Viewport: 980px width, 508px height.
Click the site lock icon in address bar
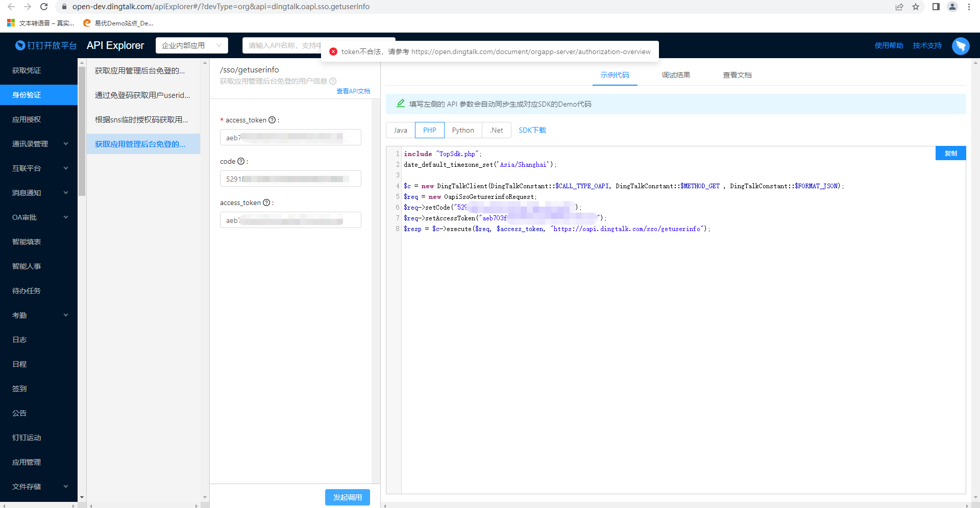pyautogui.click(x=64, y=7)
